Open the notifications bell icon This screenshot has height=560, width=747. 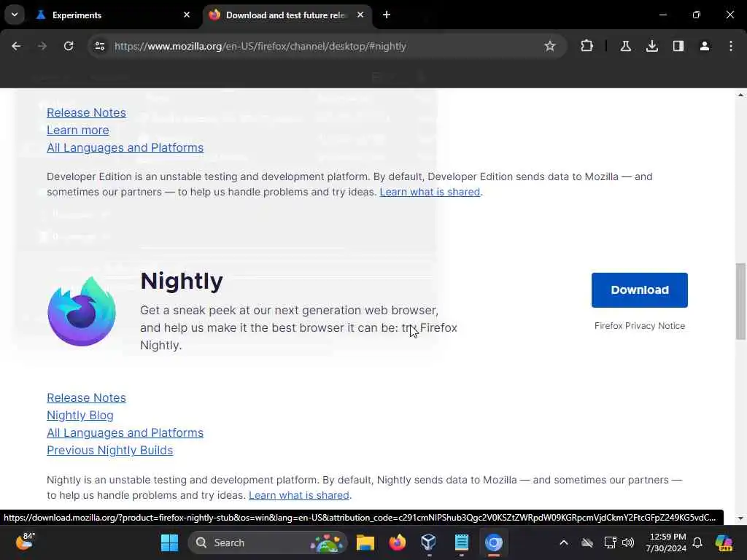[697, 542]
